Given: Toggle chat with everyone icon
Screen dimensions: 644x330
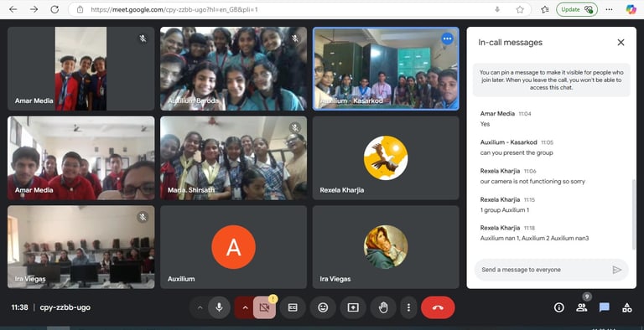Looking at the screenshot, I should [604, 307].
